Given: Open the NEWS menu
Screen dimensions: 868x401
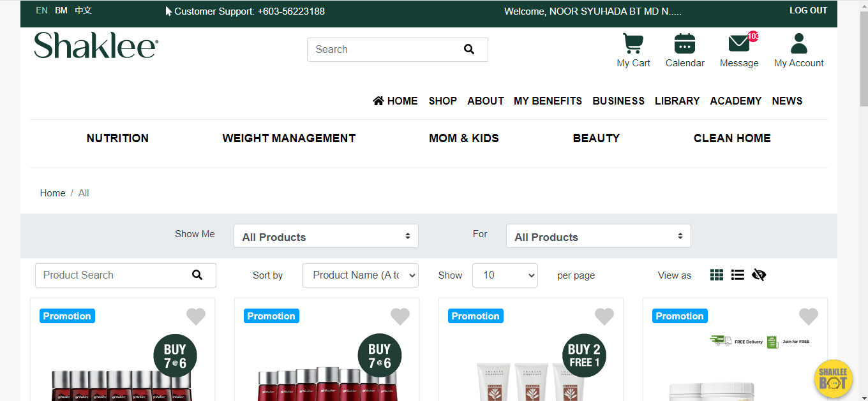Looking at the screenshot, I should (x=787, y=101).
